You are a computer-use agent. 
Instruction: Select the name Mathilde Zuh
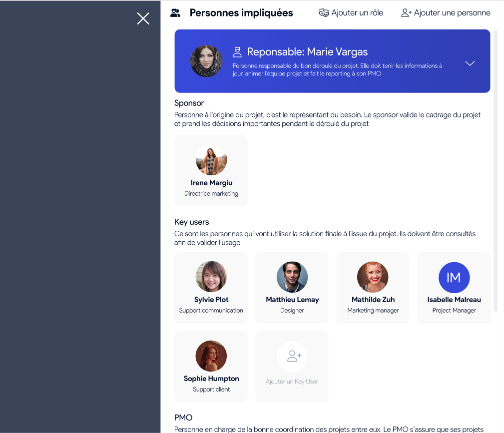[x=373, y=300]
